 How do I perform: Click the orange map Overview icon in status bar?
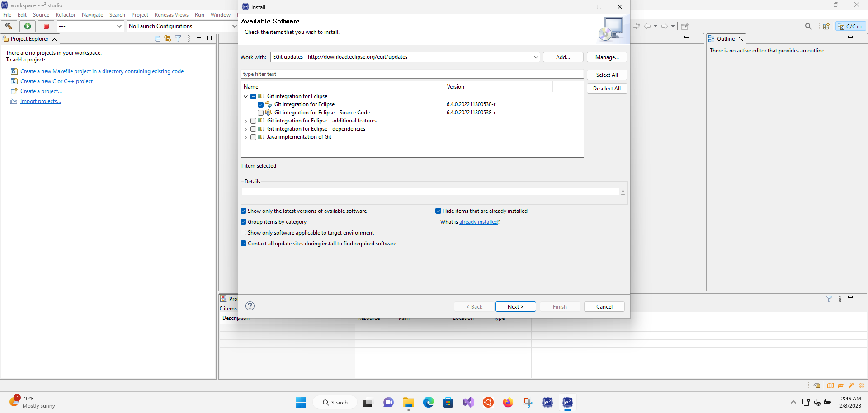830,386
